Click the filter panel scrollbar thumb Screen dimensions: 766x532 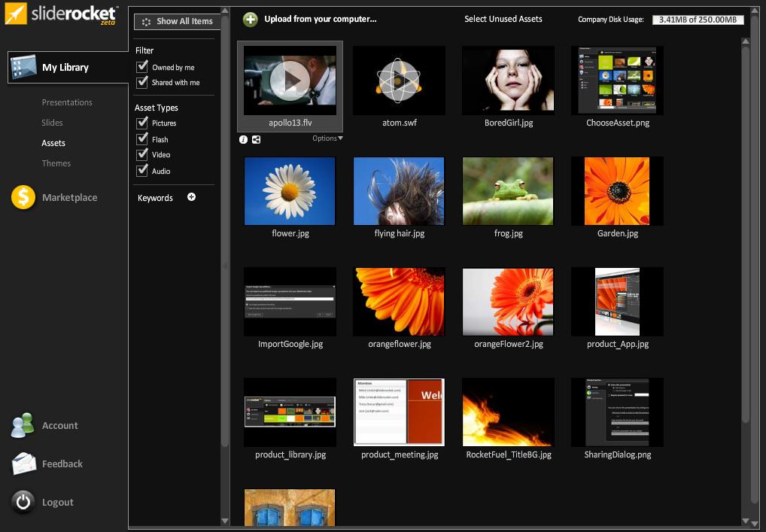(225, 230)
